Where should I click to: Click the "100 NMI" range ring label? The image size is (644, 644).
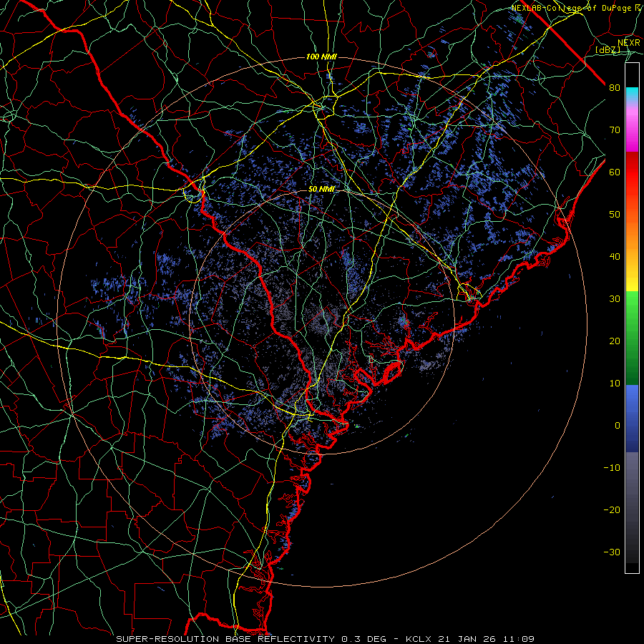(321, 57)
